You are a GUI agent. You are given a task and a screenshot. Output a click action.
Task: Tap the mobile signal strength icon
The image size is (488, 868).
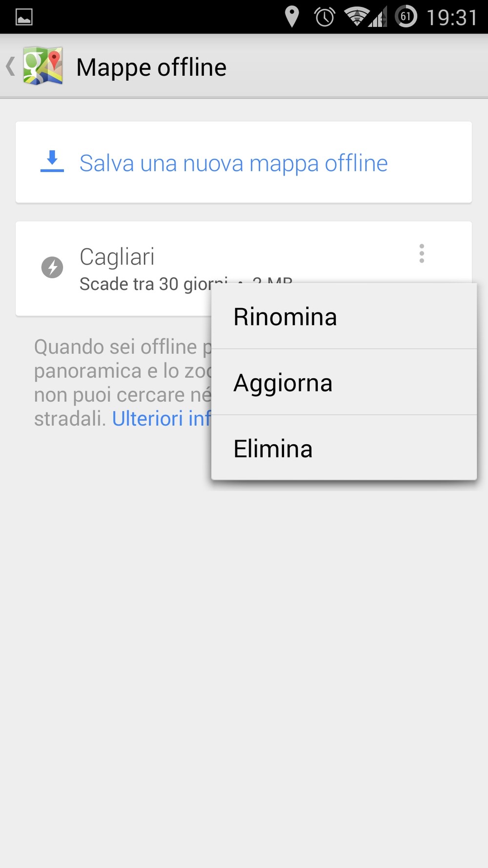coord(378,18)
